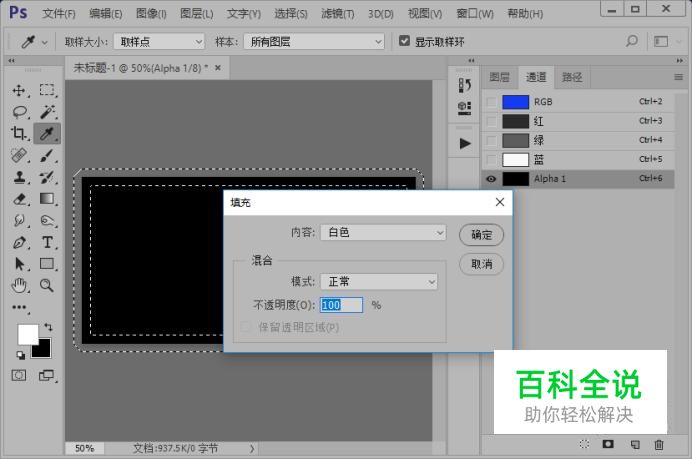Click the search magnifier in options bar

(x=632, y=41)
